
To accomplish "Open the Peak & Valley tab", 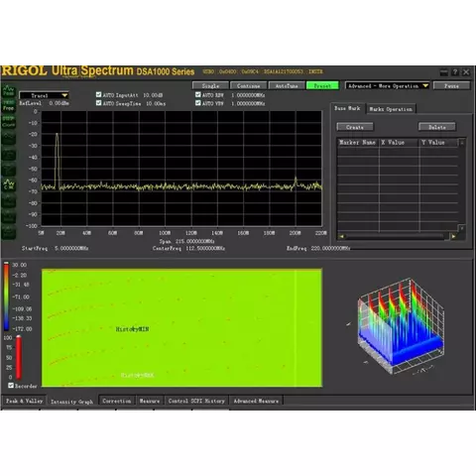I will [x=24, y=401].
